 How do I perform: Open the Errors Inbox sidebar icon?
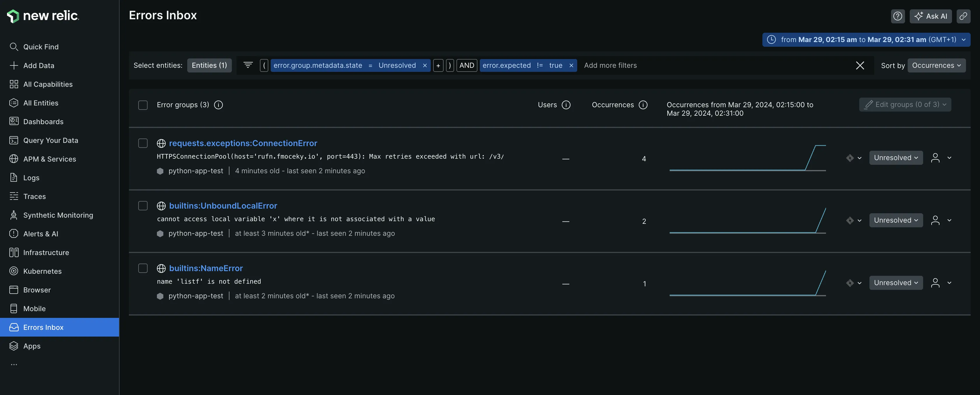pos(14,327)
